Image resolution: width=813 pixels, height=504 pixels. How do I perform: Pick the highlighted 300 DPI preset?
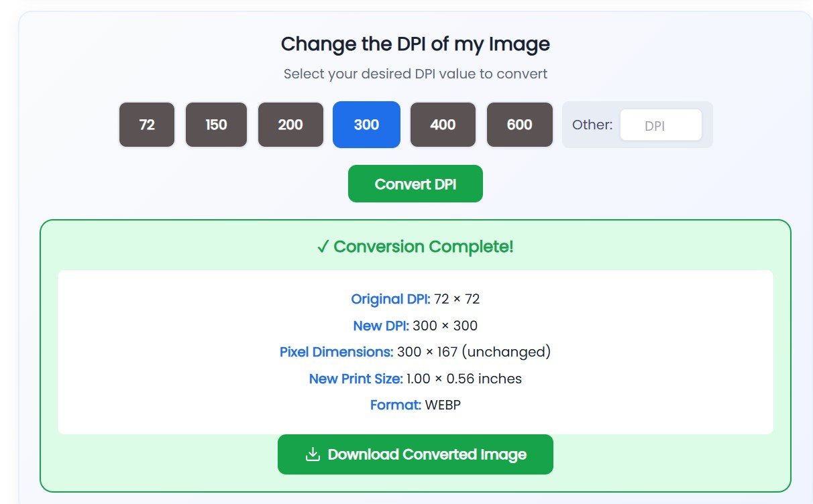pyautogui.click(x=366, y=125)
